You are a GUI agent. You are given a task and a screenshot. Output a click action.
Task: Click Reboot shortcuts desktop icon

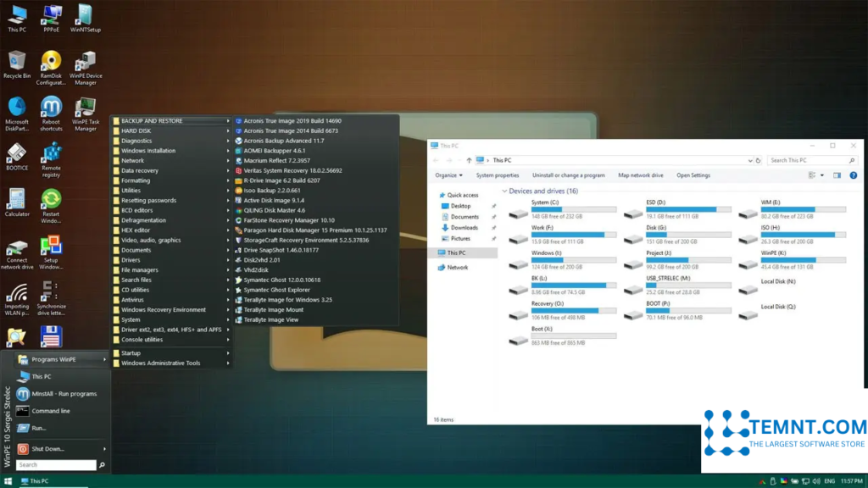click(51, 108)
